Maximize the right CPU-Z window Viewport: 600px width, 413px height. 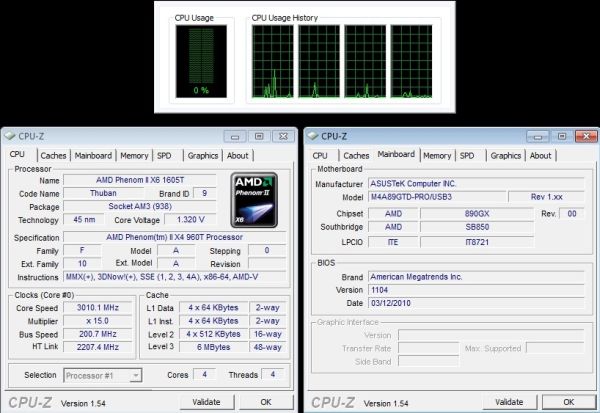coord(562,137)
